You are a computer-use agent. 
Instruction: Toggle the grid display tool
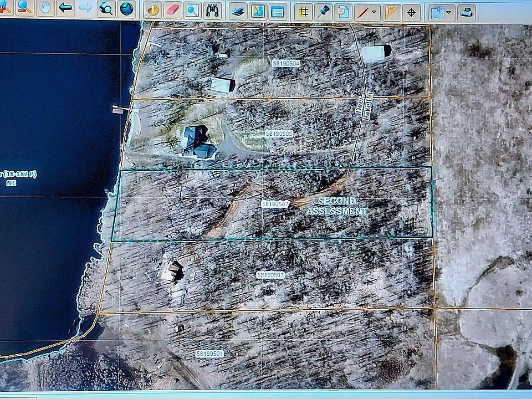pos(303,12)
